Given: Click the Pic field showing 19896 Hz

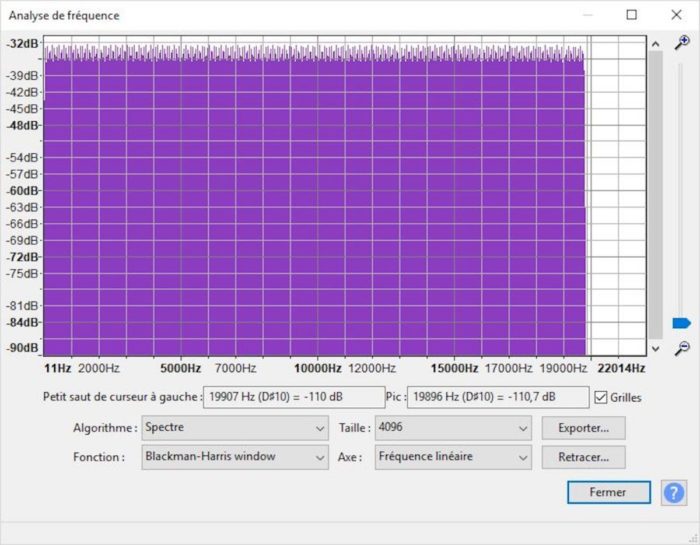Looking at the screenshot, I should [x=498, y=397].
